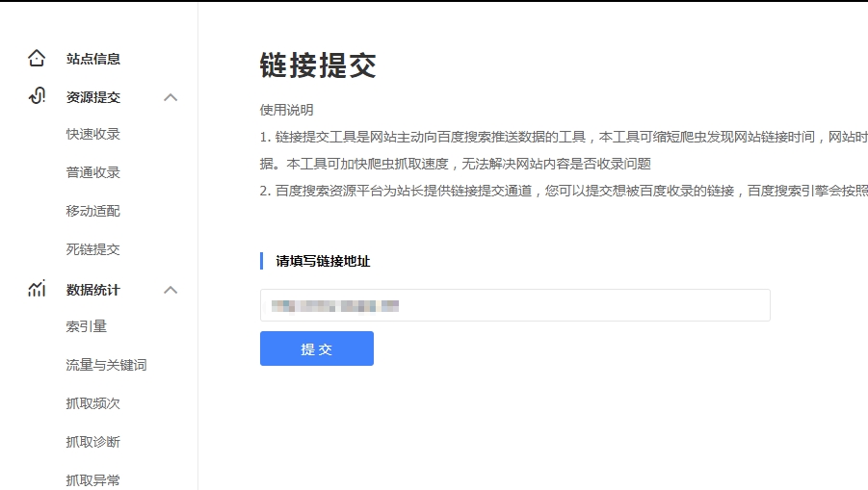
Task: Go to 快速收录 in the sidebar
Action: [93, 134]
